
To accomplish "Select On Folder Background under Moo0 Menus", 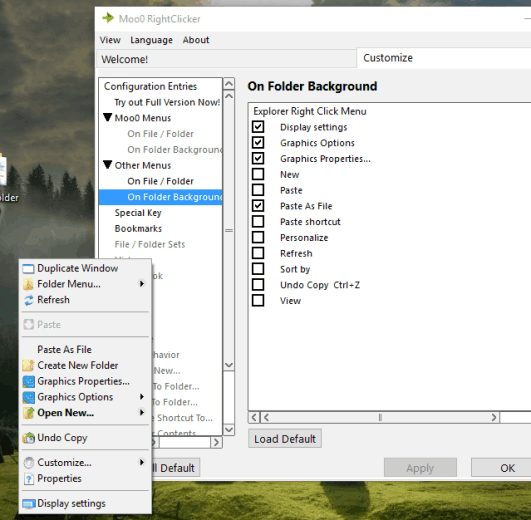I will pos(174,150).
